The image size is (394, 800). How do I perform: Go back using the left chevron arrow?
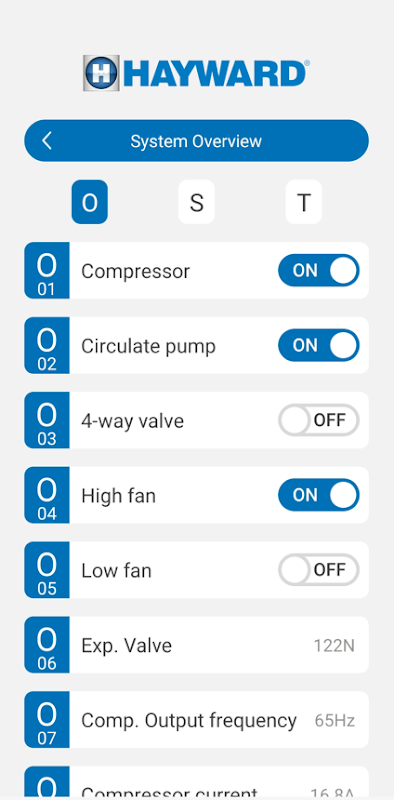pos(47,141)
